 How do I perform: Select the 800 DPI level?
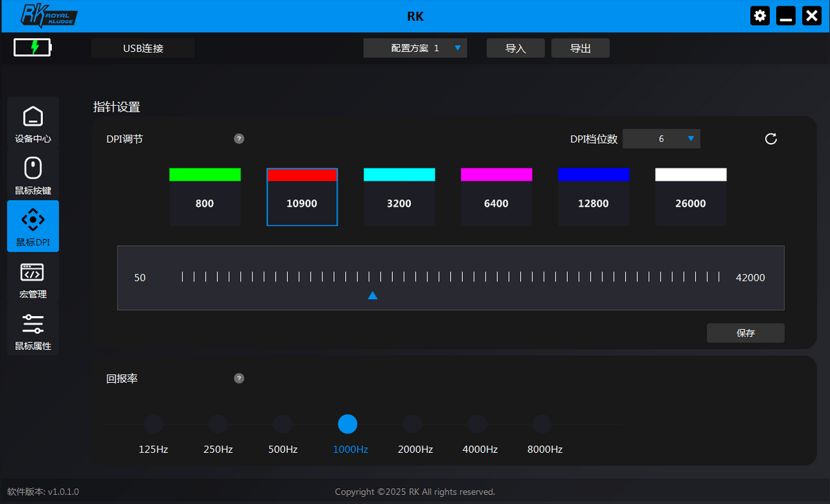205,203
